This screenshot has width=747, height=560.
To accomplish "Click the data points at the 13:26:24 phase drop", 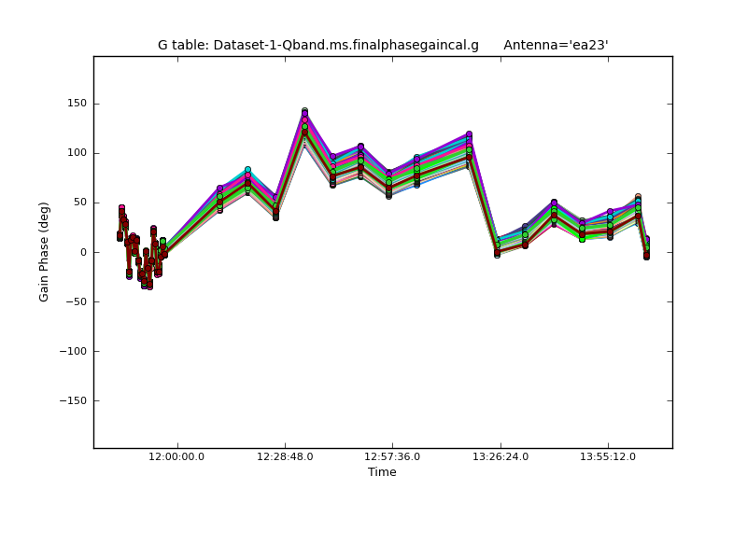I will tap(497, 250).
